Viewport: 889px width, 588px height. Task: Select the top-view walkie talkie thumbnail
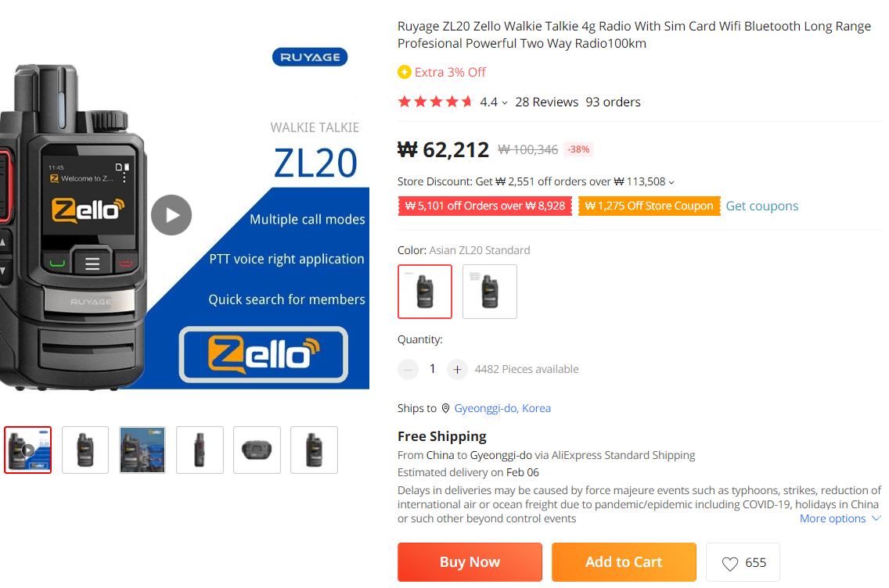257,450
